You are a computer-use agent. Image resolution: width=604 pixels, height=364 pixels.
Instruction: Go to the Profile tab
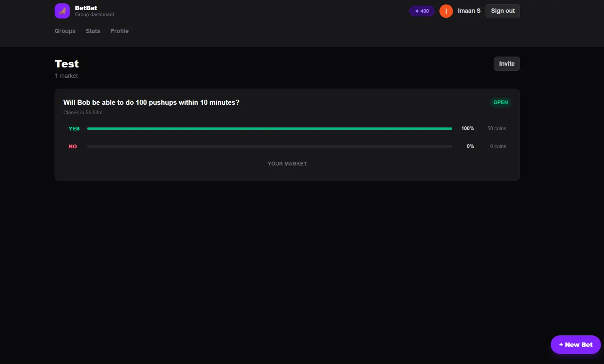(119, 31)
